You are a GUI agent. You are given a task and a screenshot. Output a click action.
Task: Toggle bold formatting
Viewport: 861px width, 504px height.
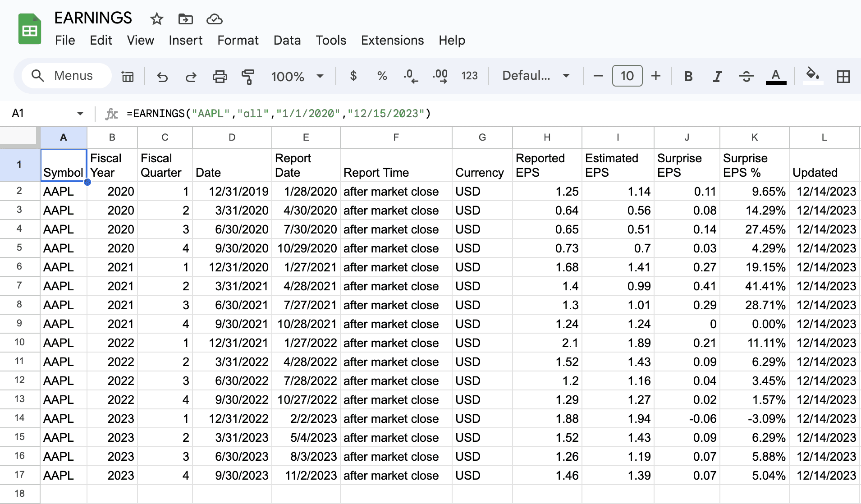pos(688,76)
